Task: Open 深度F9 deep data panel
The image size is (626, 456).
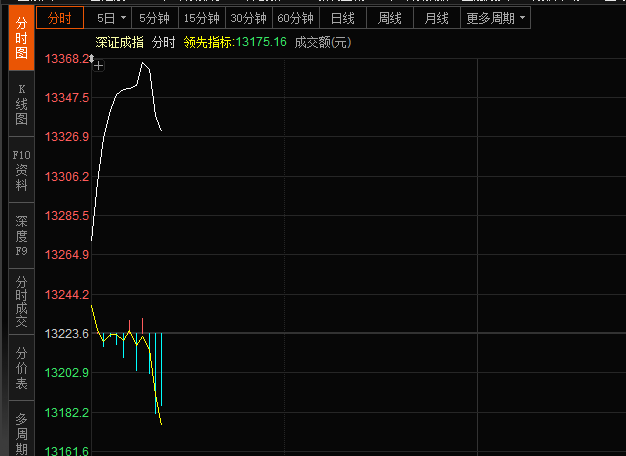Action: [20, 236]
